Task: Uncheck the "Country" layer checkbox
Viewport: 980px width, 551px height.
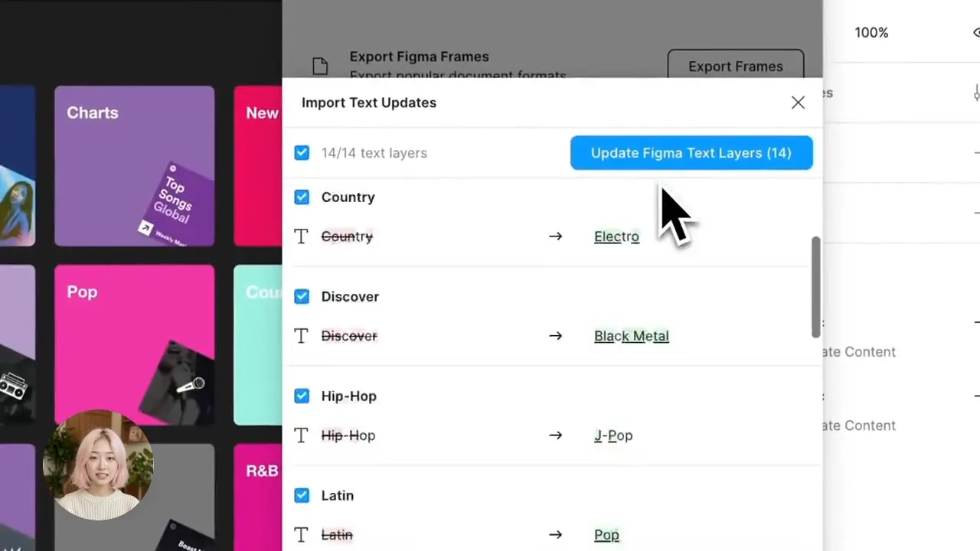Action: point(302,197)
